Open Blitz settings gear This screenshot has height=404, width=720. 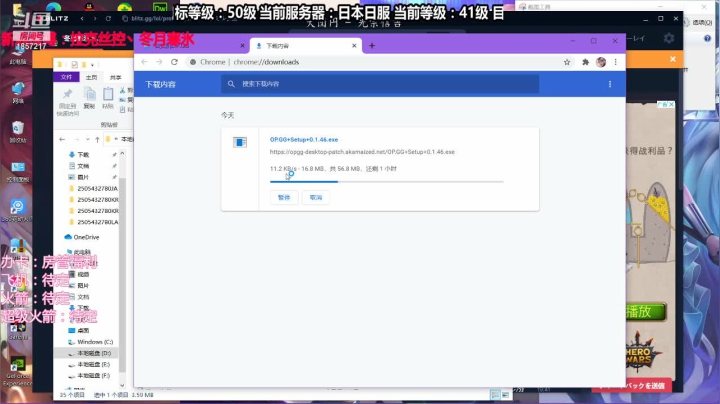[x=669, y=39]
